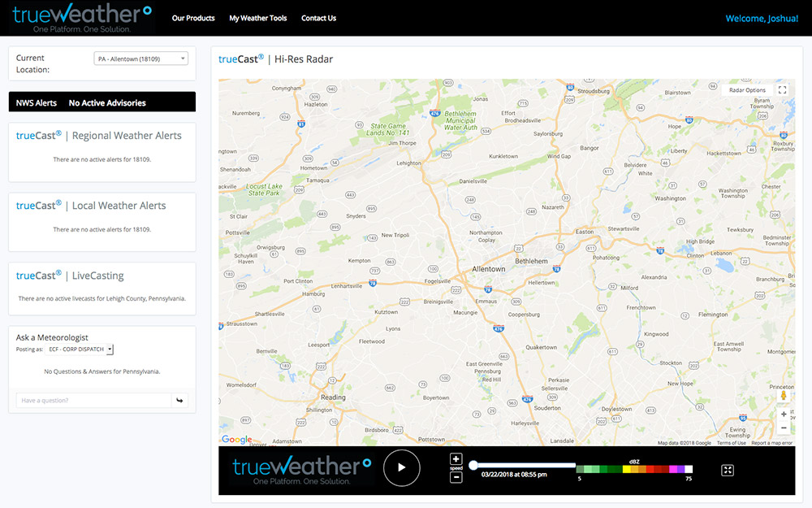Open the Radar Options menu
Screen dimensions: 812x508
coord(747,89)
